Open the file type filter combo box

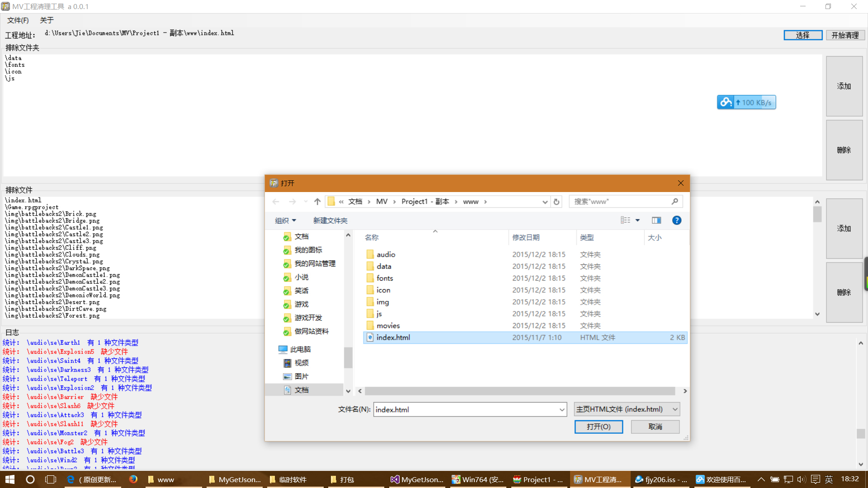pyautogui.click(x=627, y=409)
